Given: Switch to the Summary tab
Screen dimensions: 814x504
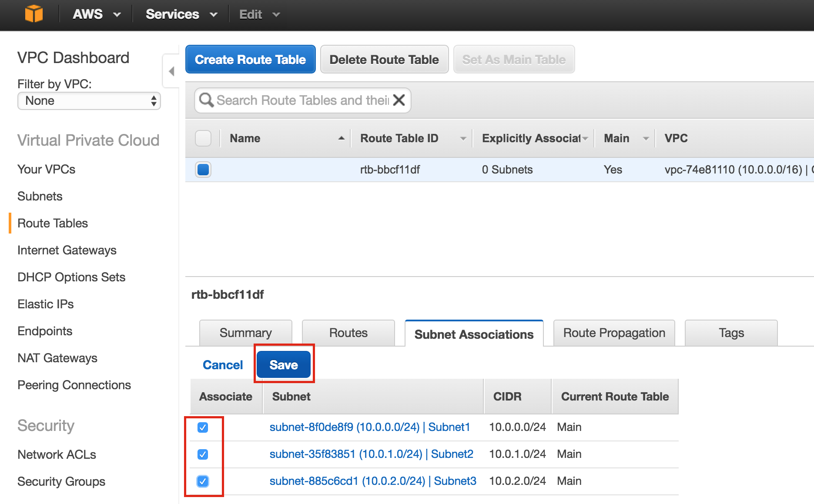Looking at the screenshot, I should [246, 333].
